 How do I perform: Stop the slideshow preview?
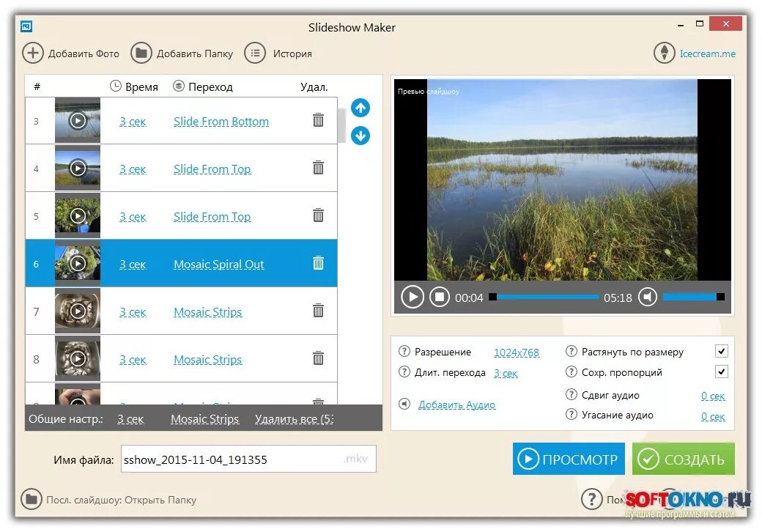(440, 297)
